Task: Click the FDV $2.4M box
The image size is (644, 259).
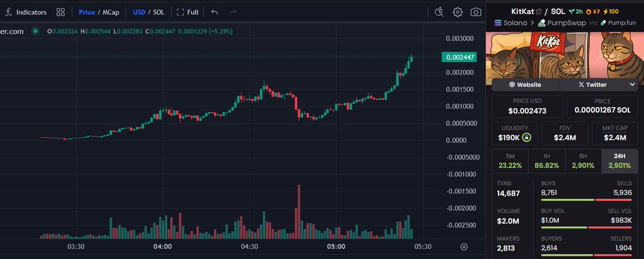Action: (x=565, y=133)
